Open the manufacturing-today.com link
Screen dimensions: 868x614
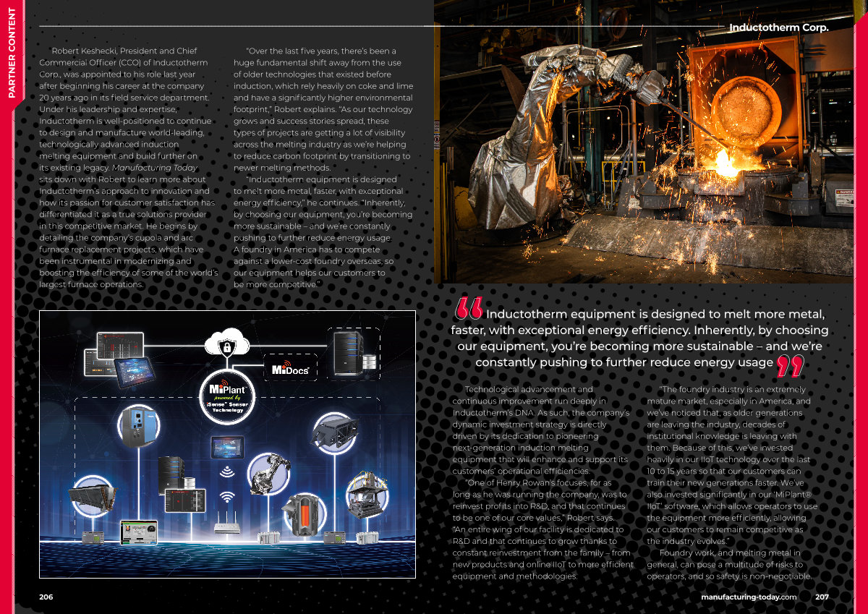[x=749, y=597]
